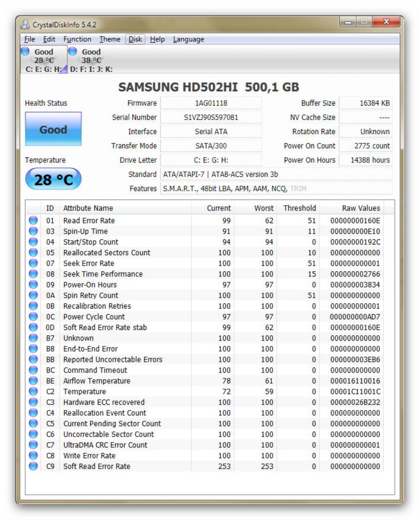The width and height of the screenshot is (420, 520).
Task: Click the NV Cache Size value field
Action: pos(366,118)
